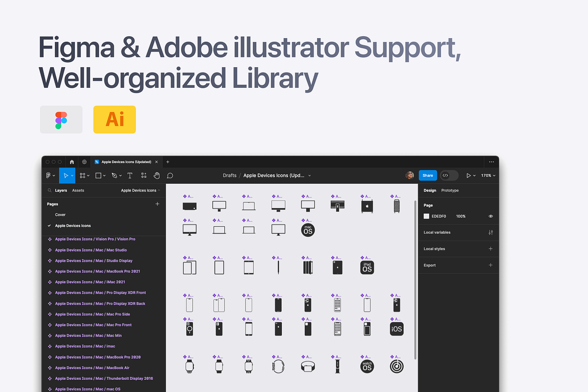The width and height of the screenshot is (588, 392).
Task: Open file name dropdown chevron
Action: [x=309, y=175]
